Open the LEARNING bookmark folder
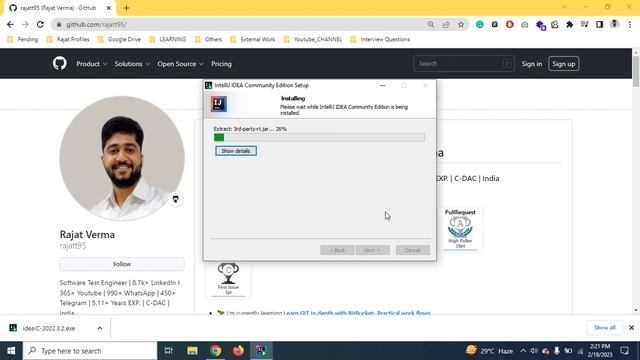Viewport: 640px width, 360px height. [168, 39]
